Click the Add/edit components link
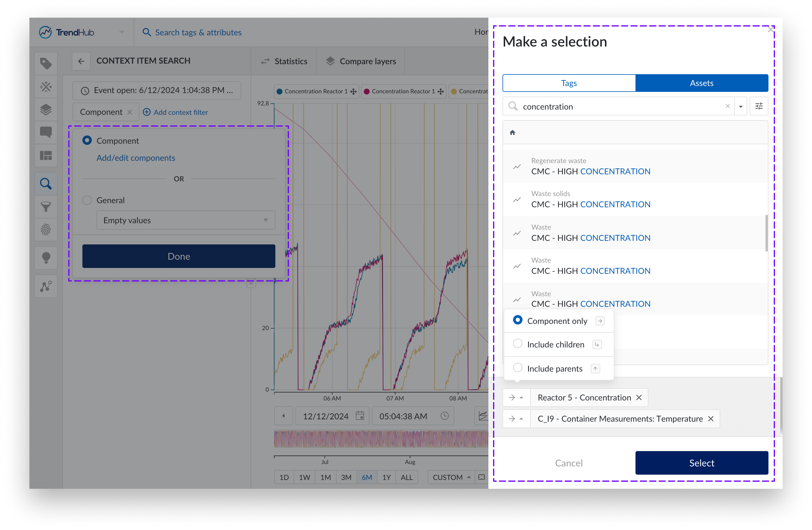 (x=135, y=158)
